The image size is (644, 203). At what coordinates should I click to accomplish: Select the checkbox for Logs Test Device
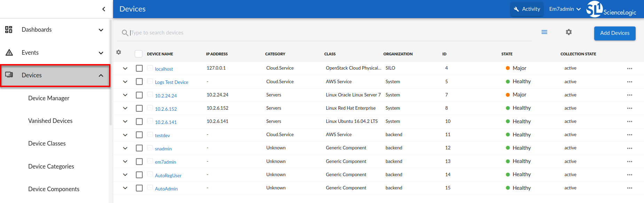[x=139, y=82]
